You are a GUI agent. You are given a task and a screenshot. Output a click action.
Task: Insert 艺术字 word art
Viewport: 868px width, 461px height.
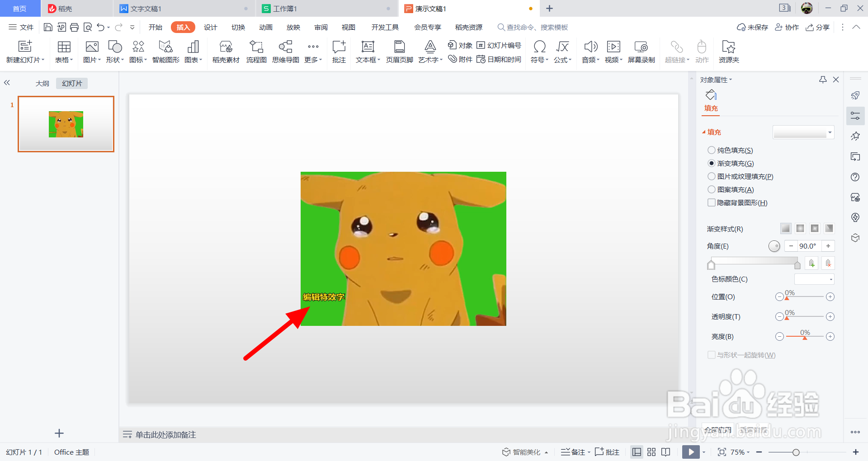tap(430, 52)
